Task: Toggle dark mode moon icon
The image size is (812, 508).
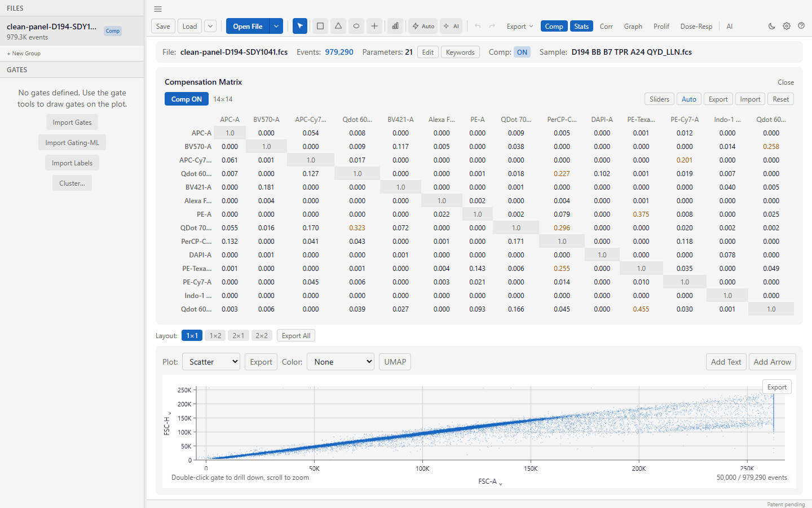Action: coord(772,26)
